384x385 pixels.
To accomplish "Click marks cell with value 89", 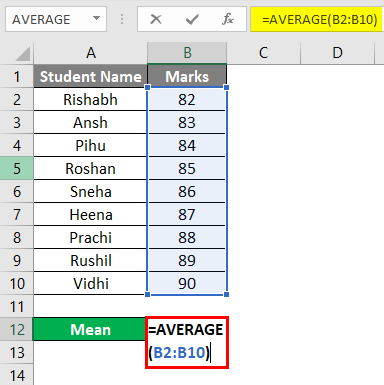I will point(187,260).
